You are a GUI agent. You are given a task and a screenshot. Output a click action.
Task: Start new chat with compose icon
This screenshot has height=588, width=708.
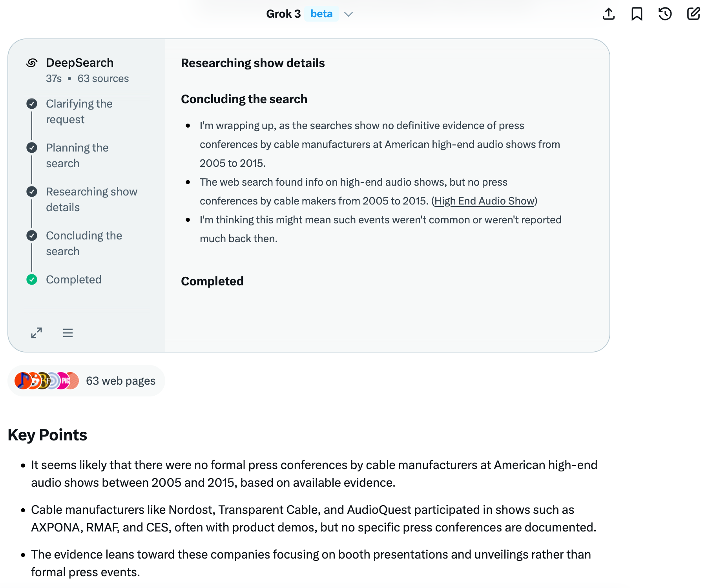(x=693, y=14)
